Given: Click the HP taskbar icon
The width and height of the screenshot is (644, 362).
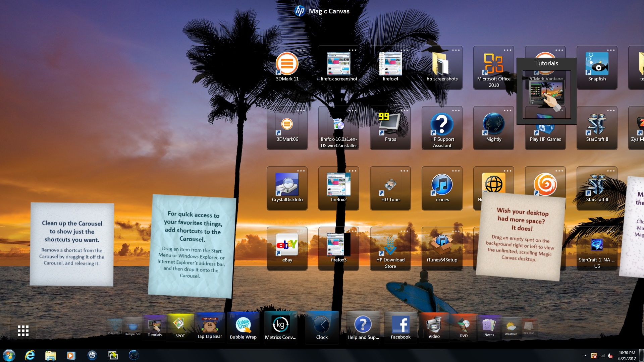Looking at the screenshot, I should tap(92, 355).
